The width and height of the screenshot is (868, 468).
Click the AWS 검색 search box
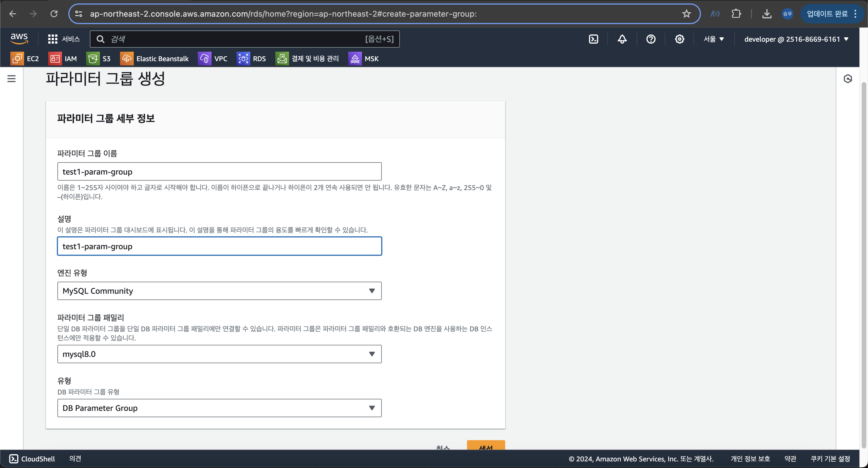[x=245, y=39]
